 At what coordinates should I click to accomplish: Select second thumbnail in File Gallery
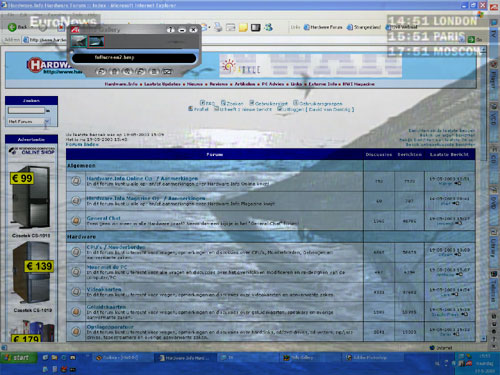[x=97, y=42]
